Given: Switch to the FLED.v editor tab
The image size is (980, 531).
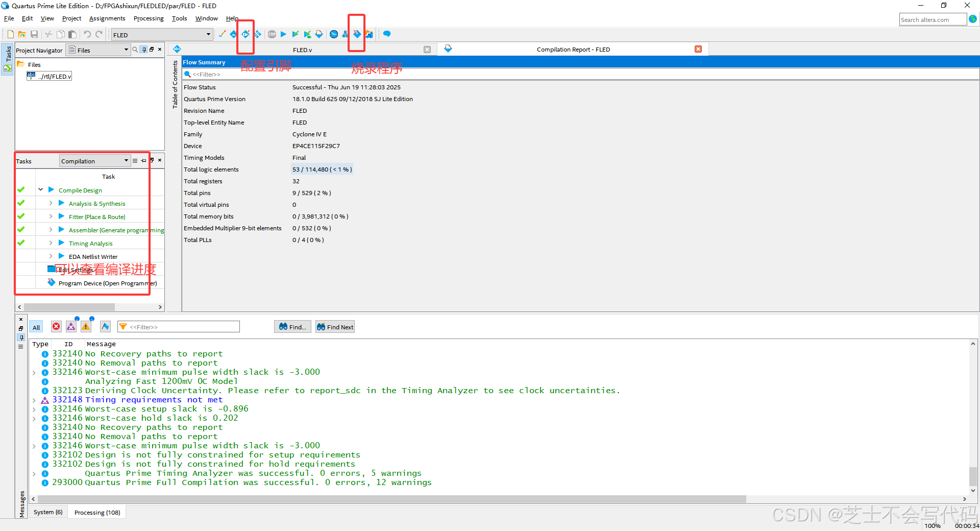Looking at the screenshot, I should coord(302,50).
